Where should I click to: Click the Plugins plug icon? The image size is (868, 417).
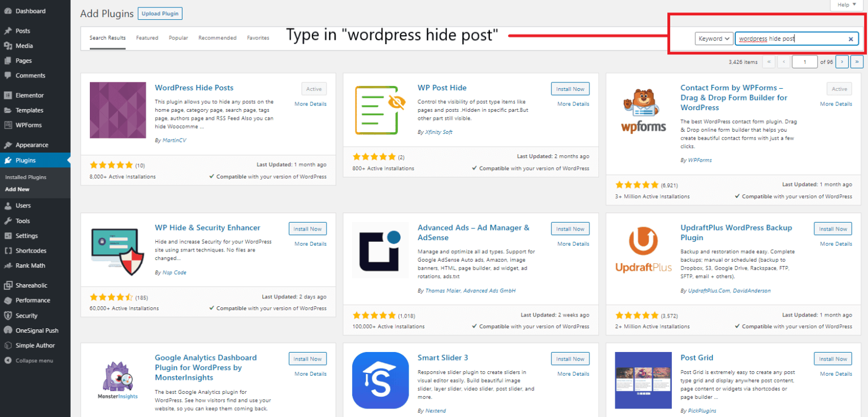(7, 160)
